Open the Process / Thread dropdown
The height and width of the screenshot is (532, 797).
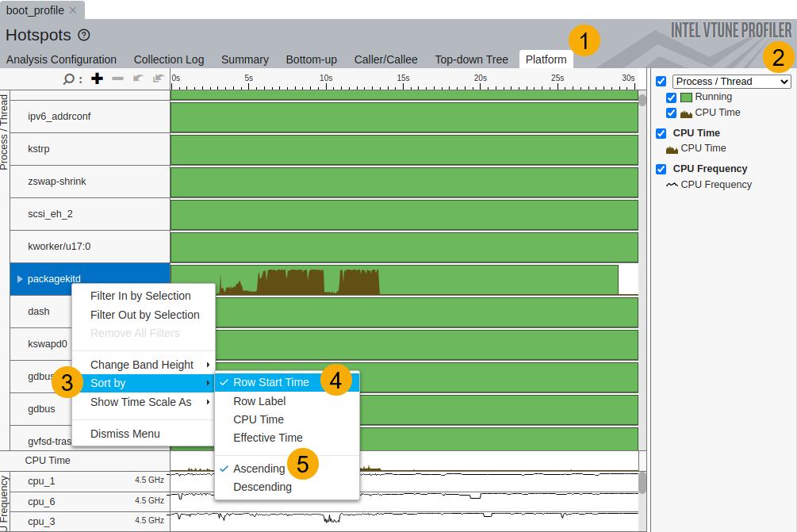pos(731,82)
